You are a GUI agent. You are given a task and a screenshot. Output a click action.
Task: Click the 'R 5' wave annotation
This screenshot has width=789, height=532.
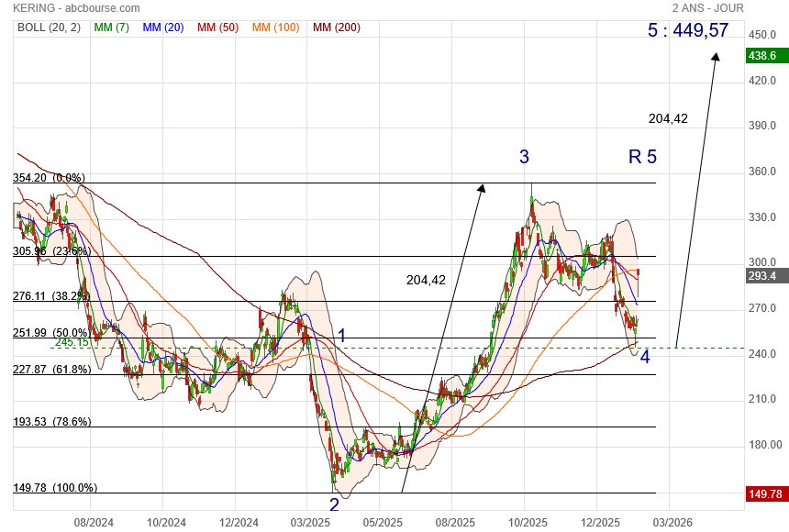(x=642, y=157)
